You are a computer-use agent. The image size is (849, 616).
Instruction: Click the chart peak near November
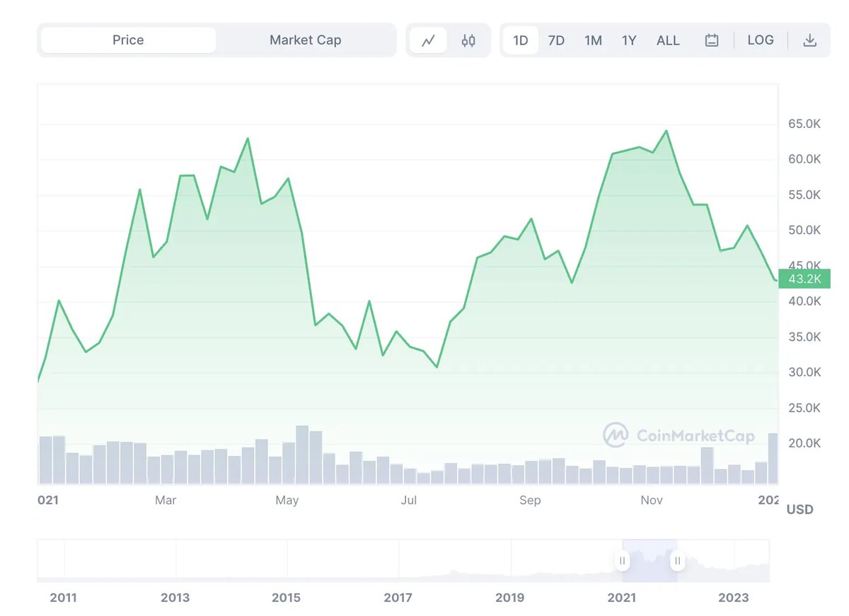(666, 131)
